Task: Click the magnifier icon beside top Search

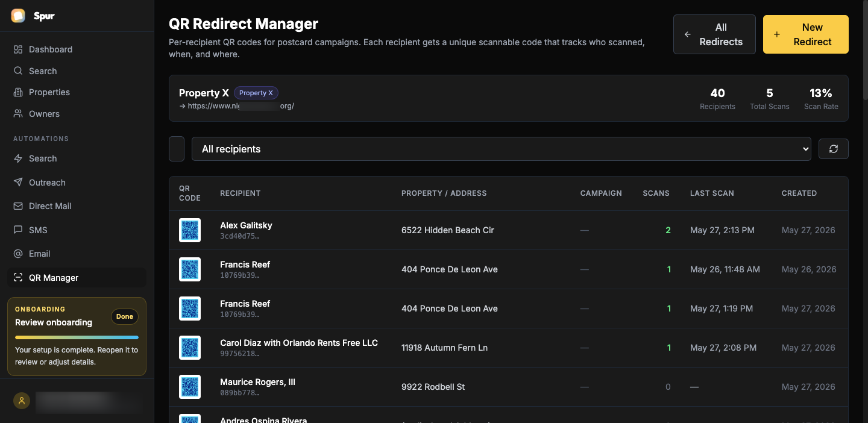Action: [18, 70]
